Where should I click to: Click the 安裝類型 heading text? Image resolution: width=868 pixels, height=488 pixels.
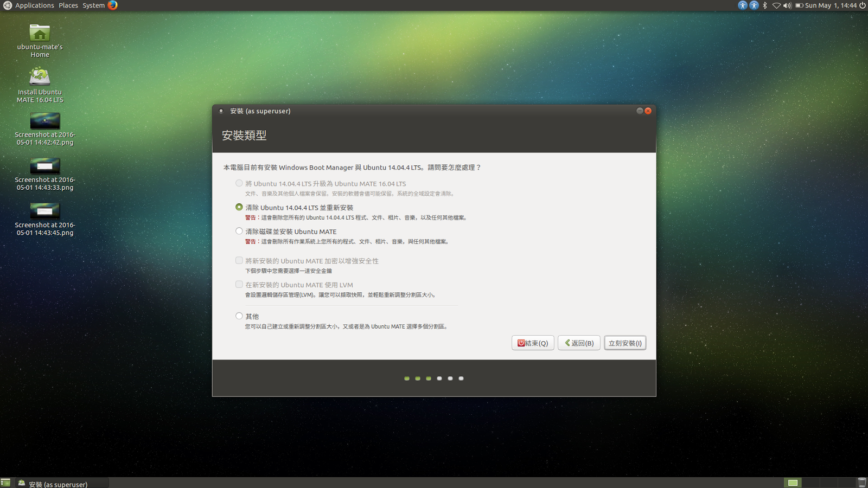244,136
